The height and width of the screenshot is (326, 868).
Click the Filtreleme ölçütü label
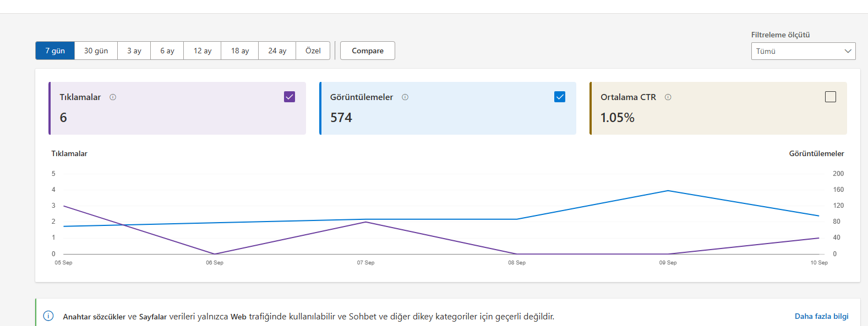coord(780,35)
